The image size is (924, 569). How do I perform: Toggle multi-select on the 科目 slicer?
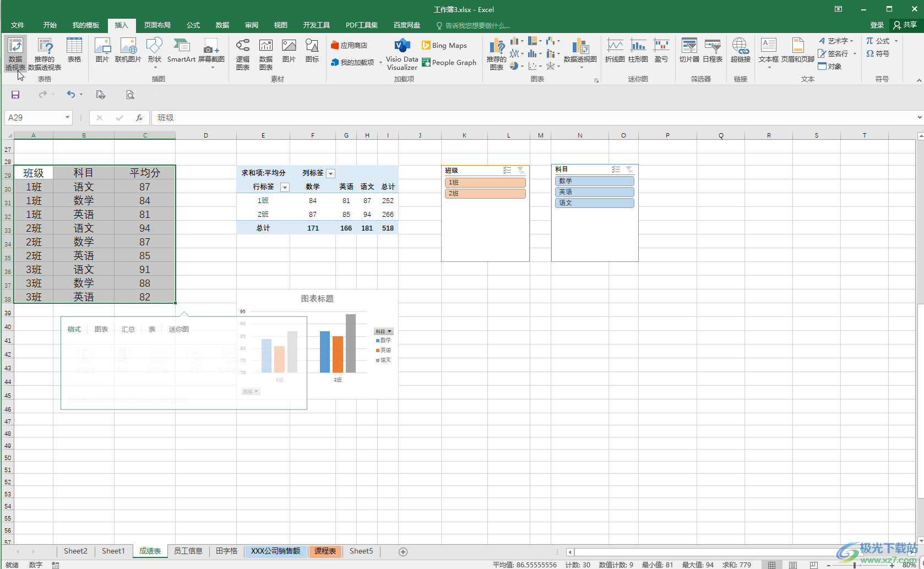pyautogui.click(x=616, y=169)
